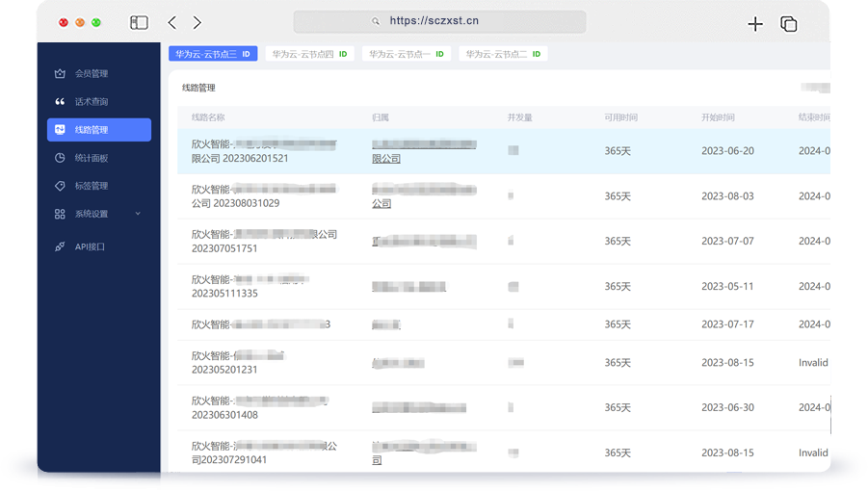
Task: Expand the 系统设置 dropdown arrow
Action: tap(138, 214)
